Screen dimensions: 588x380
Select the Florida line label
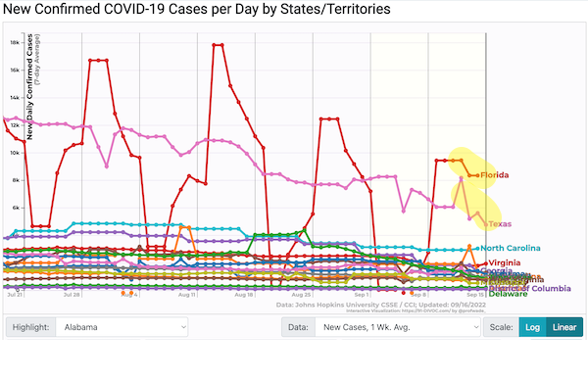[494, 175]
